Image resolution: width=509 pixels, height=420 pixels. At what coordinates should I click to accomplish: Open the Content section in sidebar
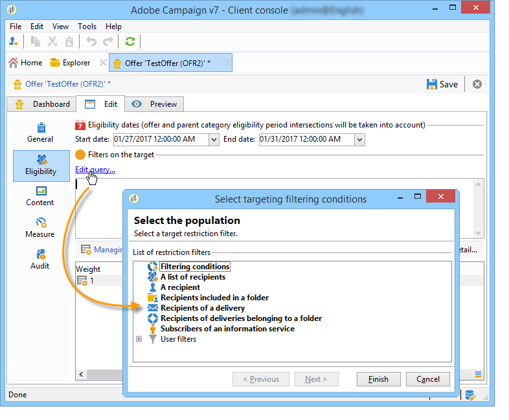40,197
